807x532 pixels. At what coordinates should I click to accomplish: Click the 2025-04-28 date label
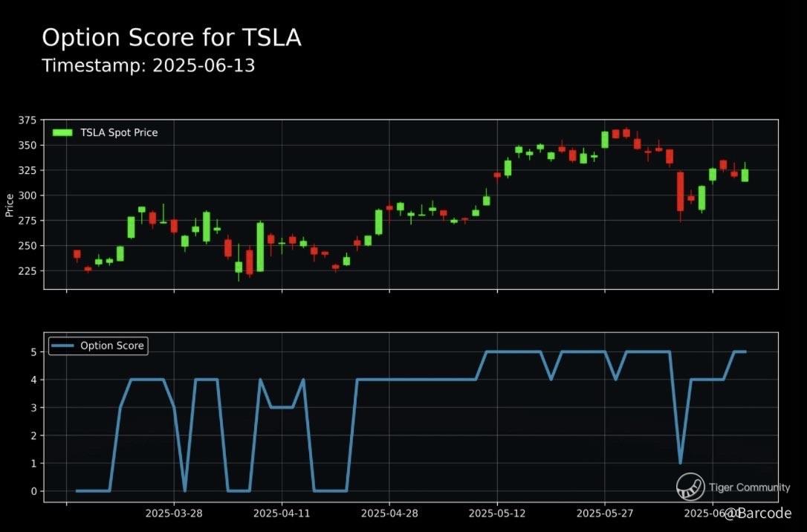[x=389, y=513]
